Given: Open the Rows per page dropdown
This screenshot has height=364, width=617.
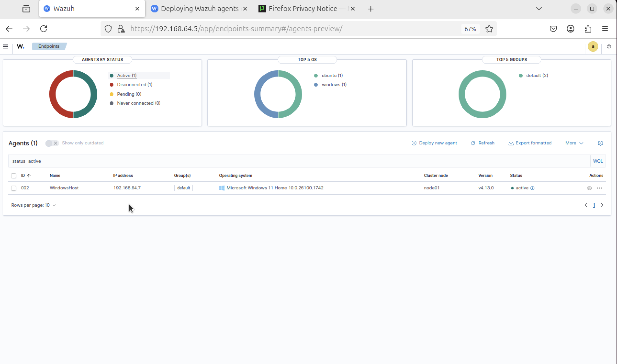Looking at the screenshot, I should point(33,205).
